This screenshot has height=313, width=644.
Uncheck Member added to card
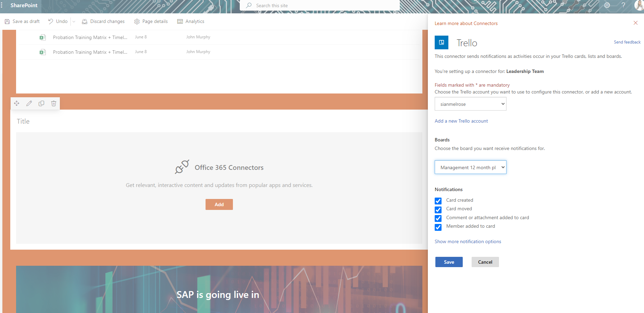tap(438, 227)
